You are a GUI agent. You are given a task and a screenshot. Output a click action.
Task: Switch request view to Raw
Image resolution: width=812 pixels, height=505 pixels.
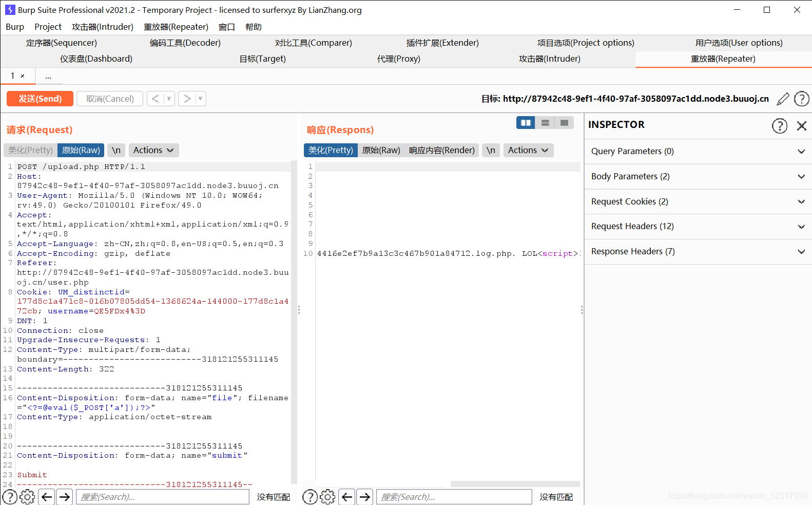point(81,150)
